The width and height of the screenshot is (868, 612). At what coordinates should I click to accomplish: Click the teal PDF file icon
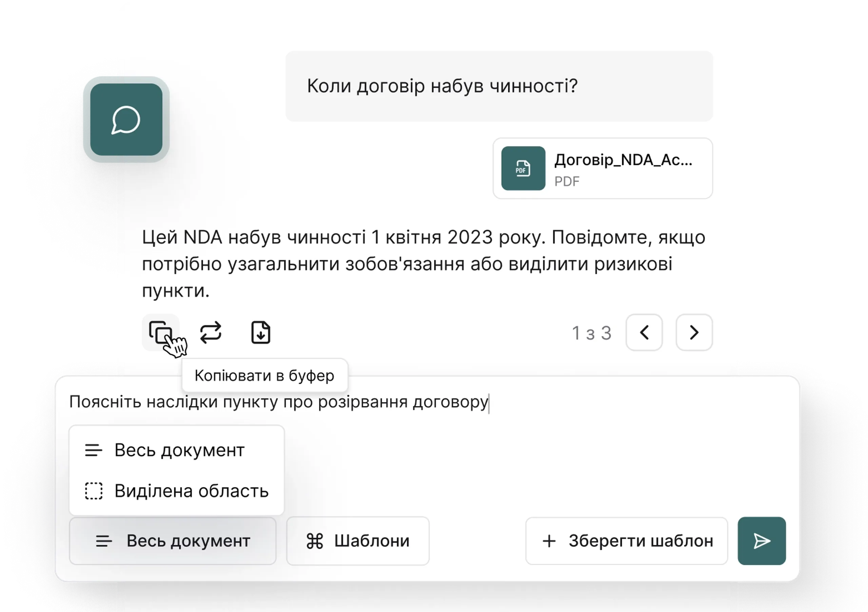[x=523, y=168]
